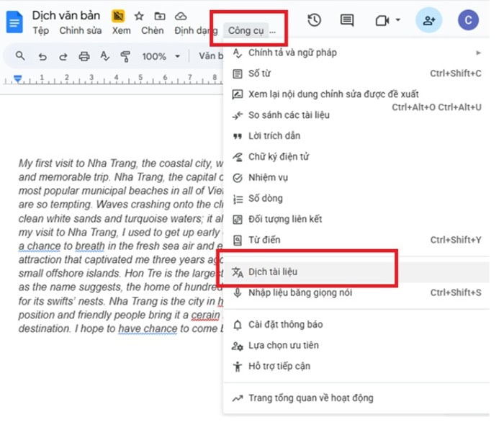
Task: Open the comments panel icon
Action: pyautogui.click(x=347, y=20)
